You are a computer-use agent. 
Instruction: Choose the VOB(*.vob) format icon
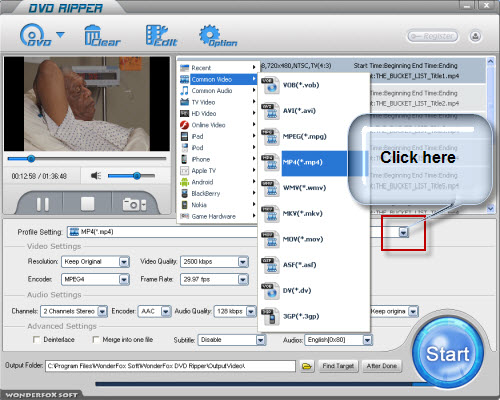pyautogui.click(x=270, y=85)
